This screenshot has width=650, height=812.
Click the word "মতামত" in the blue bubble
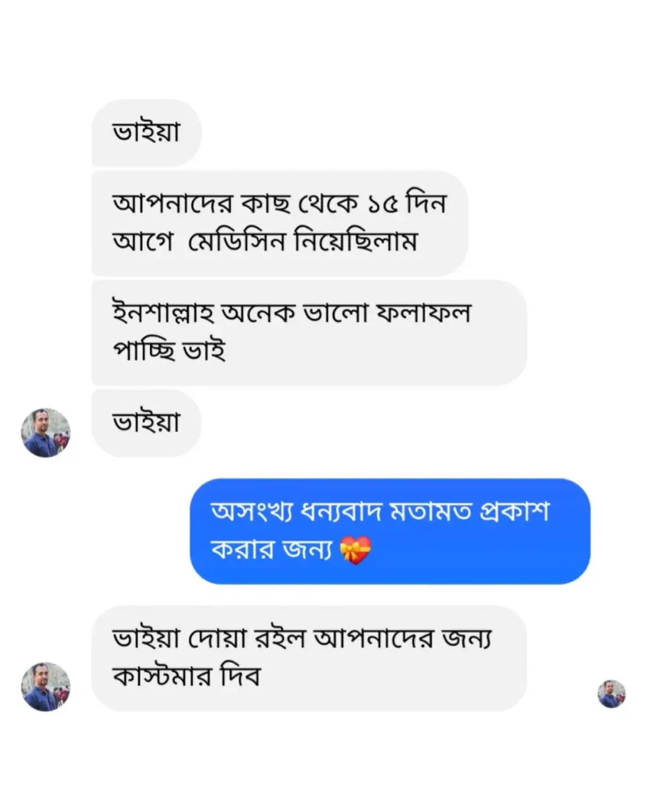coord(430,512)
